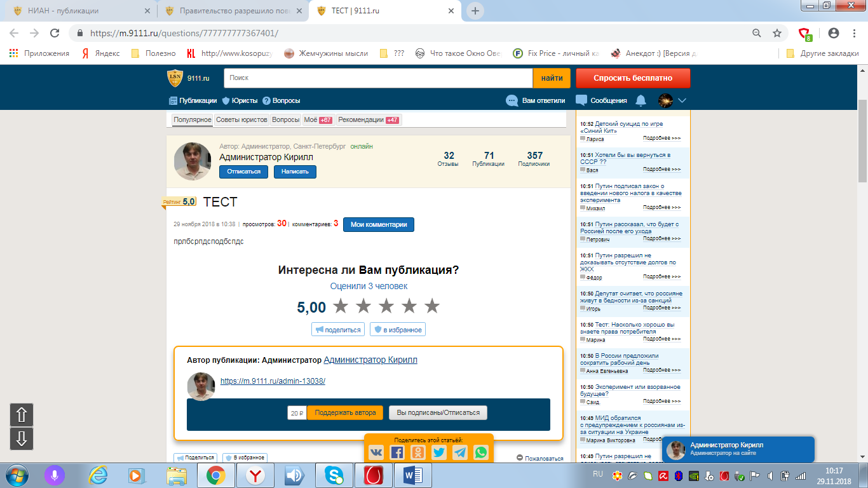This screenshot has width=868, height=488.
Task: Add to favorites with 'в избранное'
Action: (x=398, y=329)
